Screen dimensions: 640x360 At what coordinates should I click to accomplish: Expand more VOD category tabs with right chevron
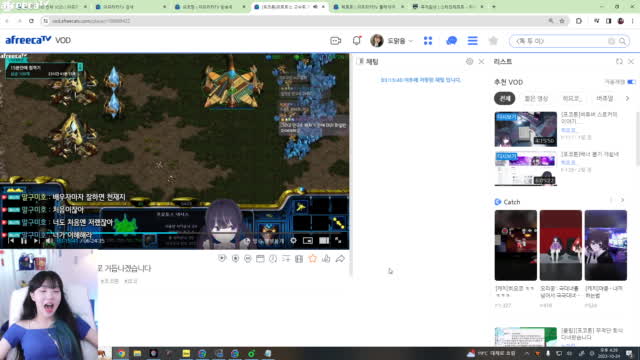tap(627, 98)
